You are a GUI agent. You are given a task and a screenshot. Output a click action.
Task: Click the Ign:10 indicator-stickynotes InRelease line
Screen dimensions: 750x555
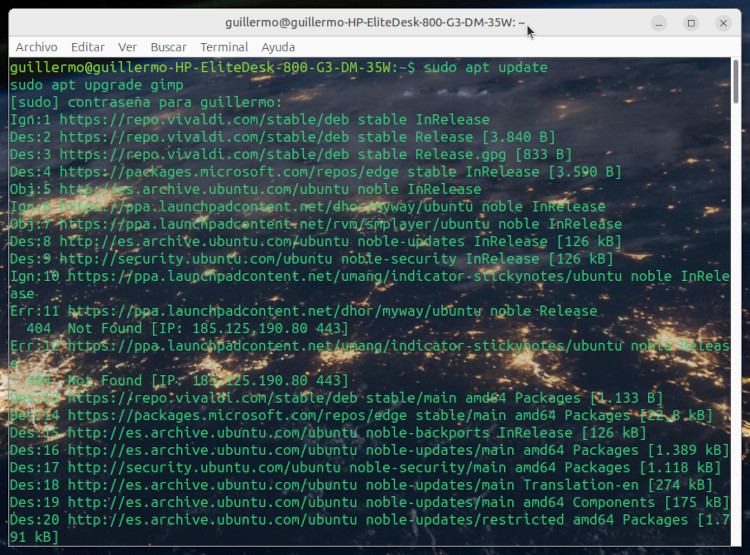coord(370,285)
